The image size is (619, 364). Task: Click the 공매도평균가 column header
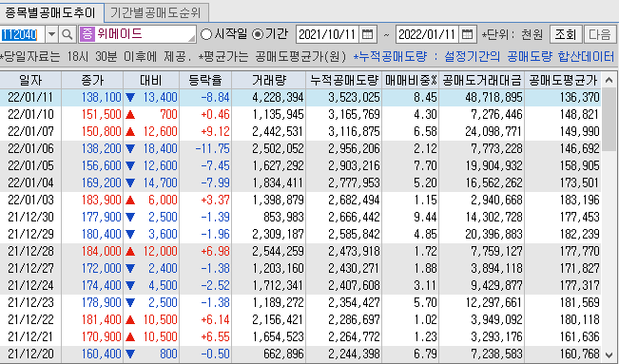point(563,80)
